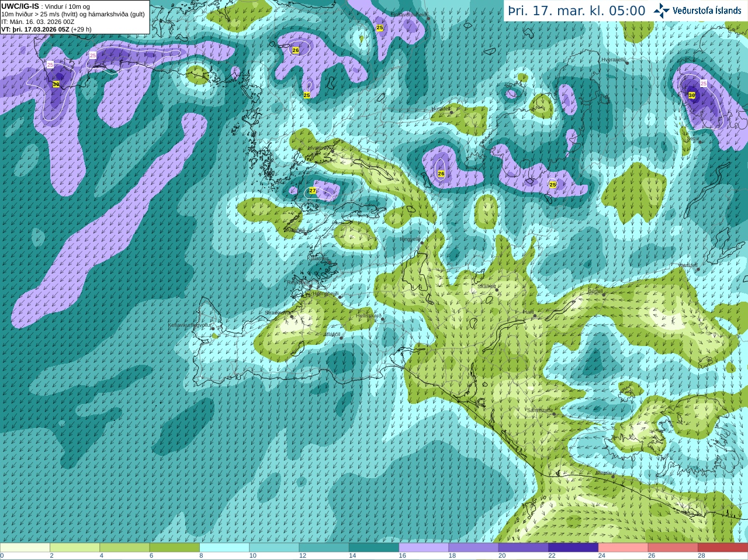The width and height of the screenshot is (748, 560).
Task: Click the 10m hviður > 25 m/s description line
Action: point(73,14)
